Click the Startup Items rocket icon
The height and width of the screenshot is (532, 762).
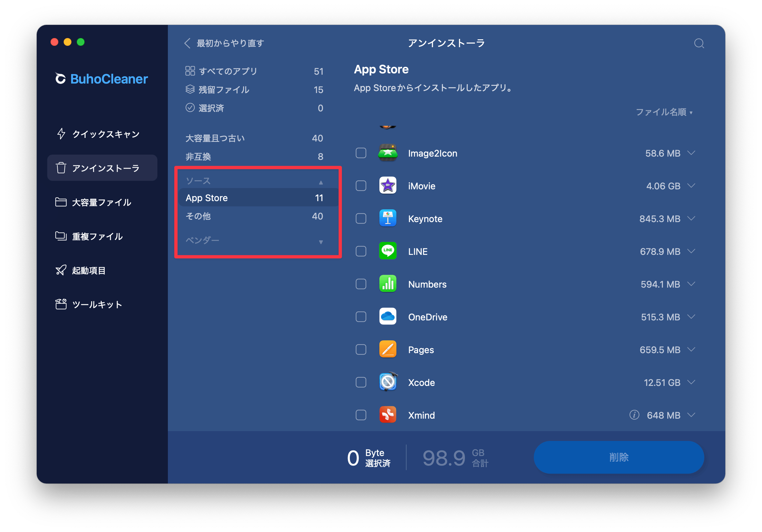pos(61,270)
